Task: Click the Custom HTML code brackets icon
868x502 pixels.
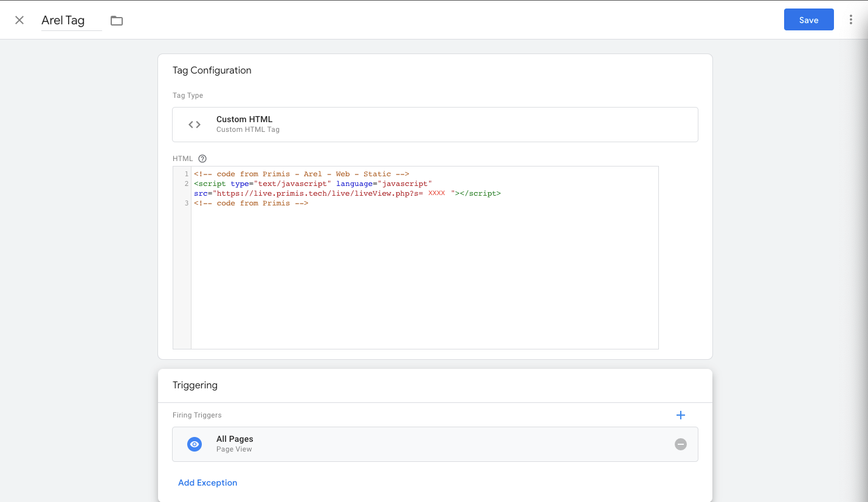Action: click(x=195, y=125)
